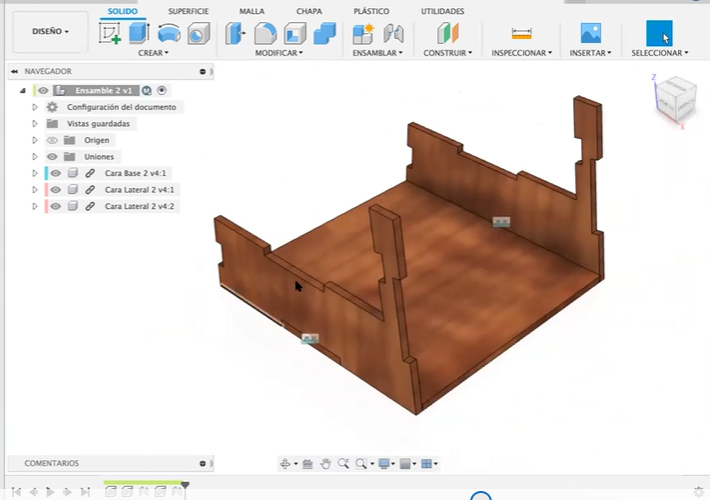710x500 pixels.
Task: Open the DISEÑO workspace dropdown
Action: pyautogui.click(x=50, y=31)
